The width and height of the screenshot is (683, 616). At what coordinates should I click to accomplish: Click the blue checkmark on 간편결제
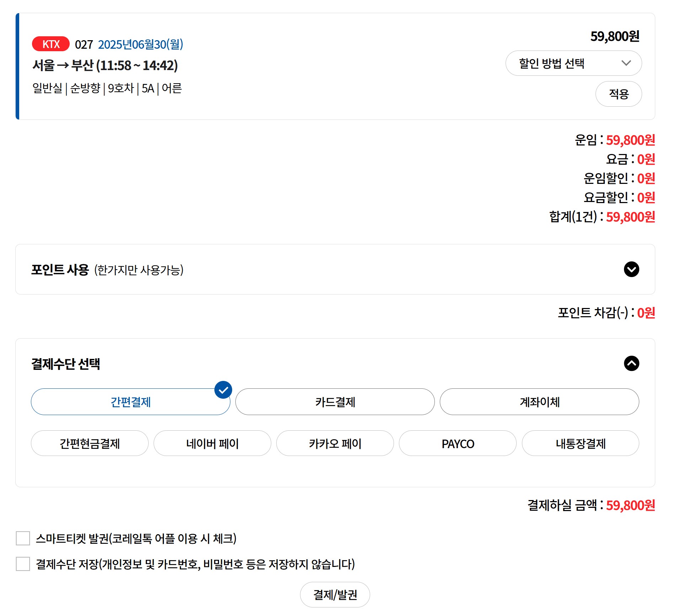click(x=223, y=390)
